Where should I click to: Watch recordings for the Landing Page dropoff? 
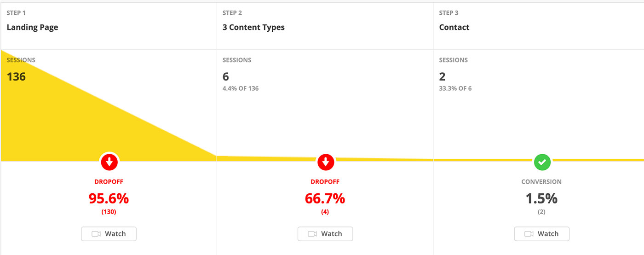(x=109, y=234)
